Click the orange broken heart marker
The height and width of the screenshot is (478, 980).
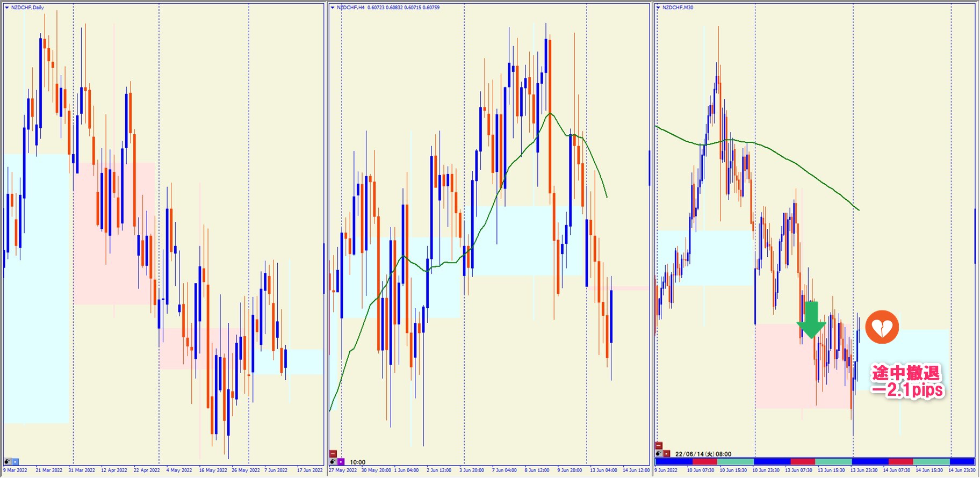pos(882,327)
